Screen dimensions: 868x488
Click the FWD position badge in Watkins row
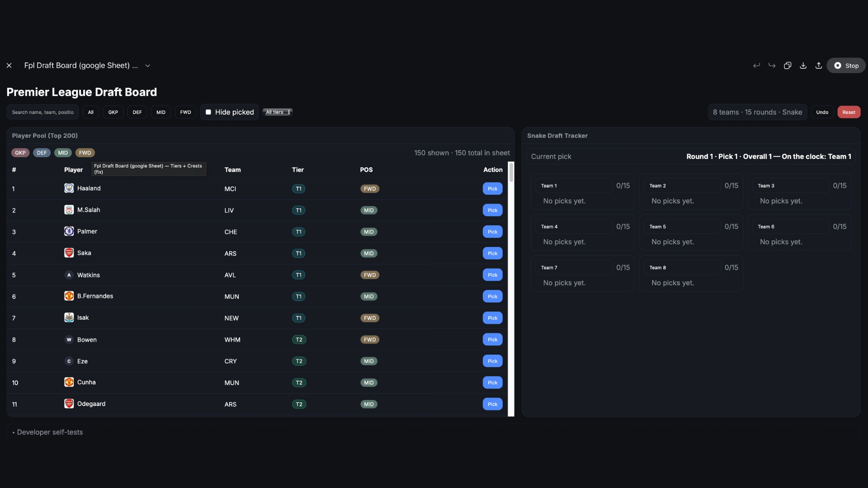tap(370, 275)
